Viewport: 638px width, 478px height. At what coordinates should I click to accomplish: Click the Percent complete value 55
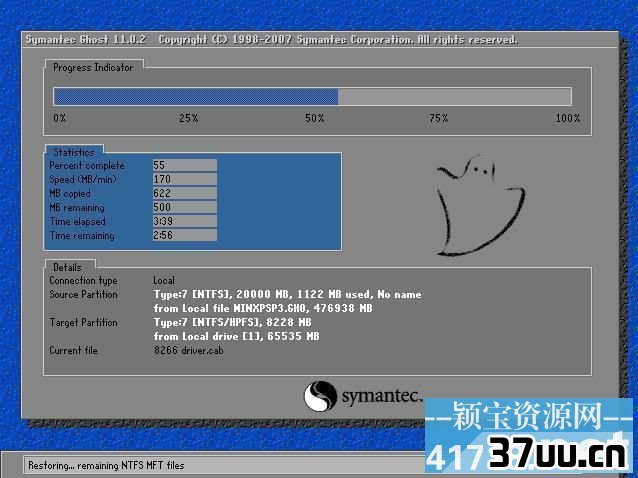184,165
